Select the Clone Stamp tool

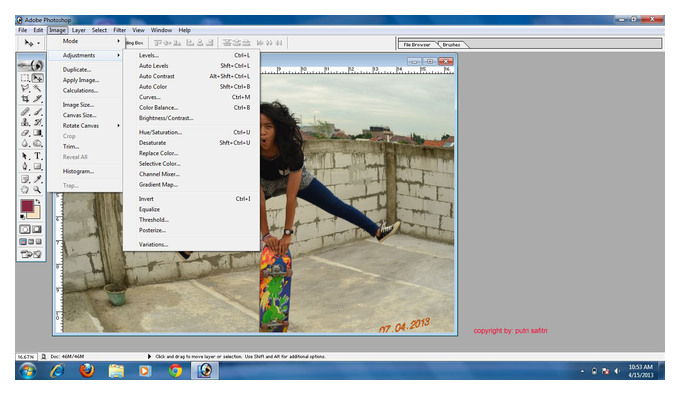pos(25,122)
